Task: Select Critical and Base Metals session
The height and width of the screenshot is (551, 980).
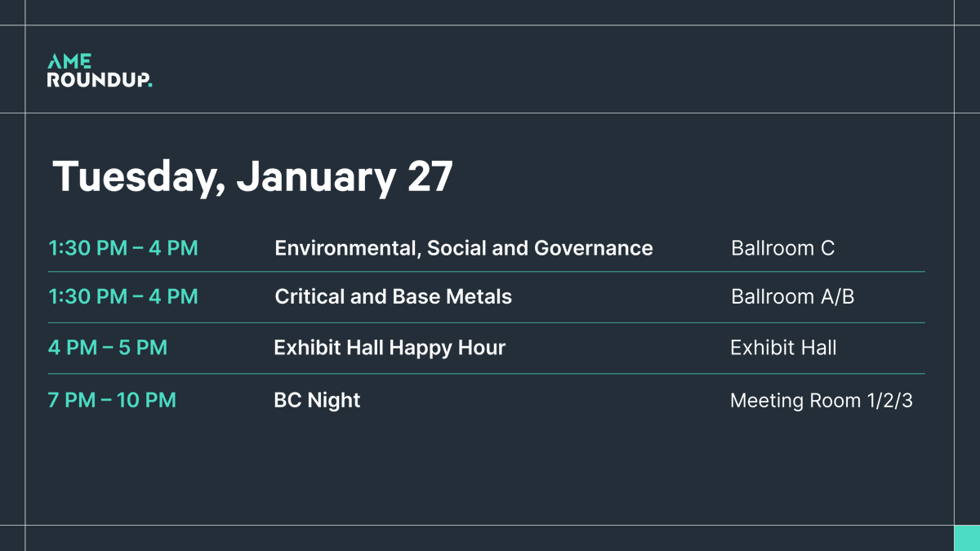Action: [x=393, y=296]
